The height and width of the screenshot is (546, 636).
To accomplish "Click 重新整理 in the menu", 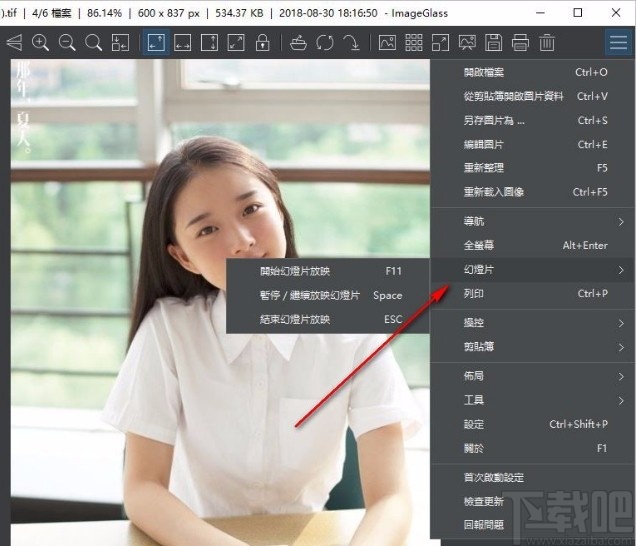I will tap(533, 168).
